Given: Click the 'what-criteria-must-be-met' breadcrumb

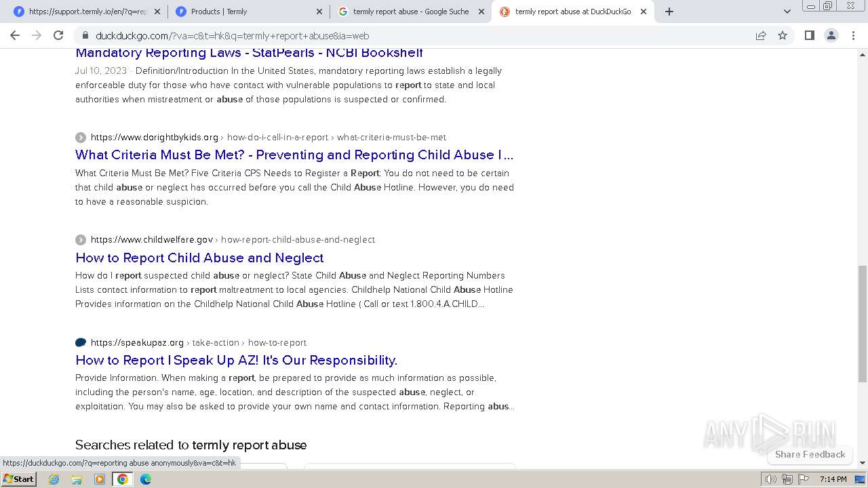Looking at the screenshot, I should coord(391,137).
